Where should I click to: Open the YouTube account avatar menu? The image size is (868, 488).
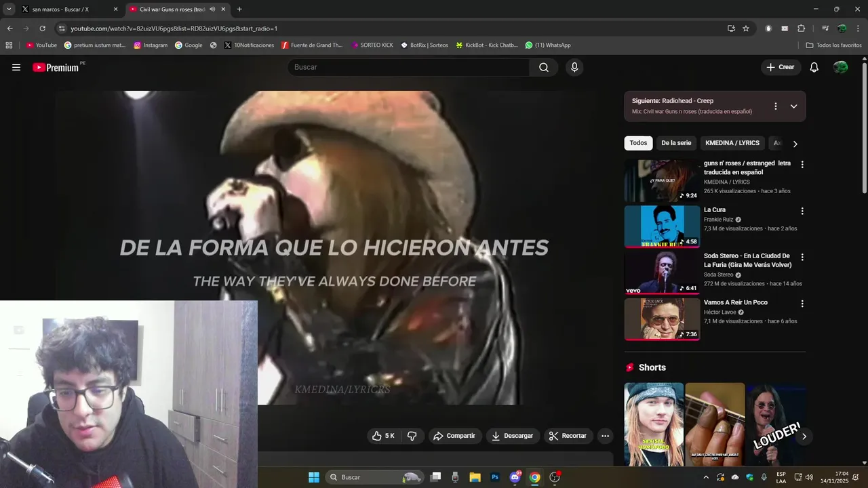coord(840,67)
